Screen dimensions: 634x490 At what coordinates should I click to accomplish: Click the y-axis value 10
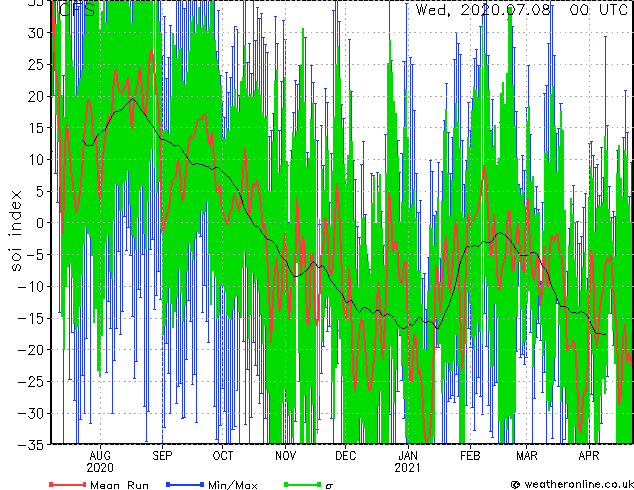(36, 160)
